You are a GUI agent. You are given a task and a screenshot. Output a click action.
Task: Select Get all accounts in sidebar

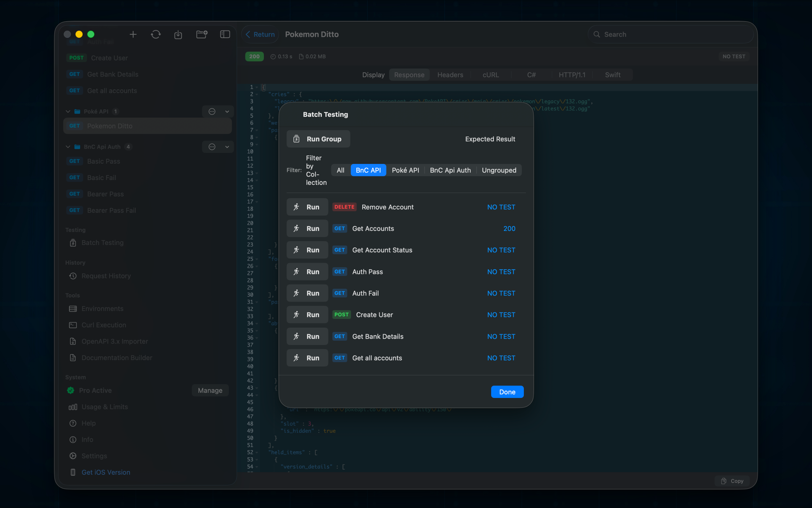pyautogui.click(x=147, y=91)
